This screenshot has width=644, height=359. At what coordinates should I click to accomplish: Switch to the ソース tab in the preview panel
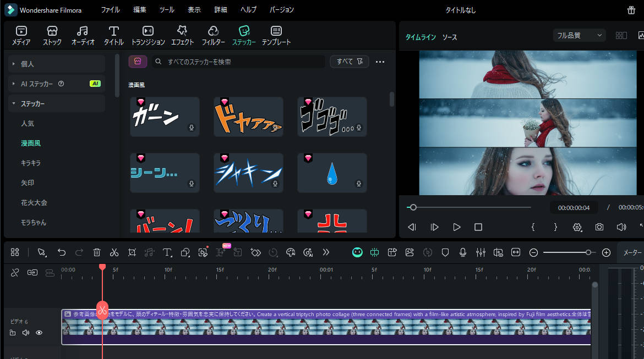pyautogui.click(x=450, y=37)
